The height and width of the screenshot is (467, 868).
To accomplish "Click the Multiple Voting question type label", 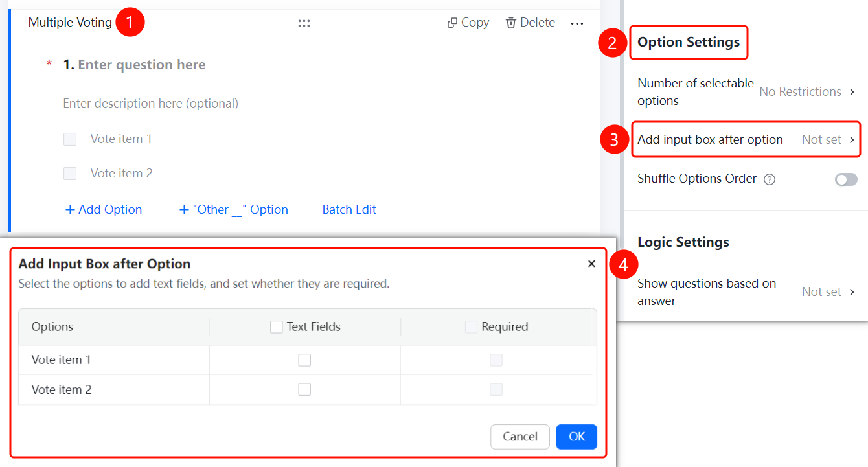I will coord(70,23).
